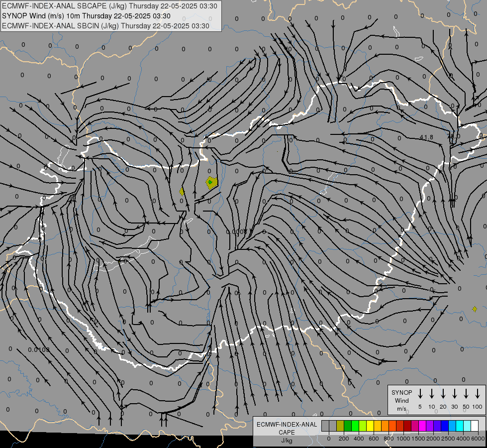
Task: Click the 0.0103 value label on the map
Action: [x=39, y=350]
